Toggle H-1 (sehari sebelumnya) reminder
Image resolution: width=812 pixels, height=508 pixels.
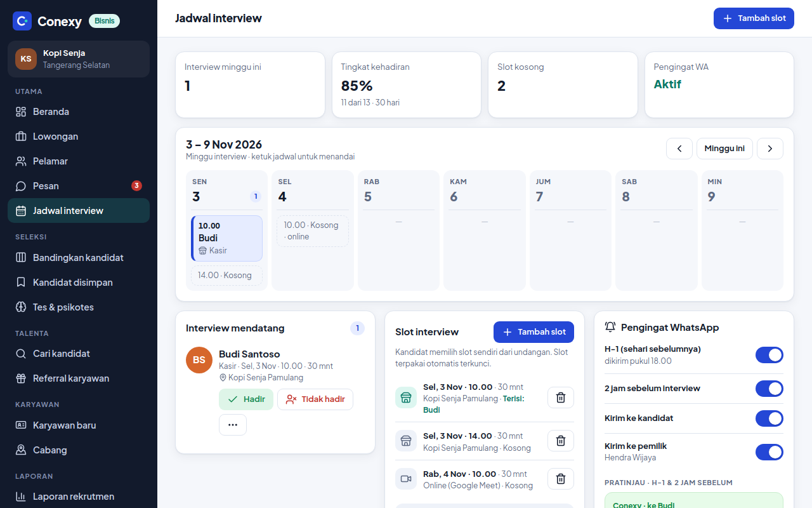tap(769, 355)
